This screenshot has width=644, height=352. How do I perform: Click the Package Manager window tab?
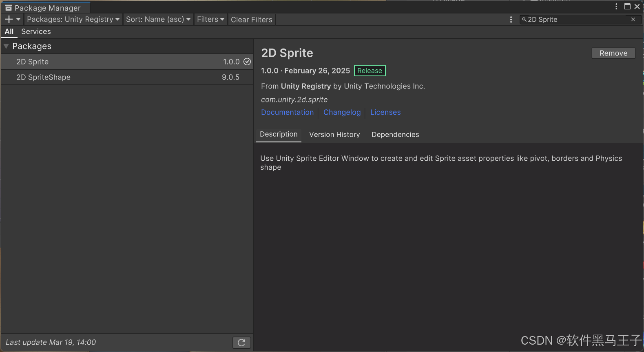pyautogui.click(x=45, y=8)
